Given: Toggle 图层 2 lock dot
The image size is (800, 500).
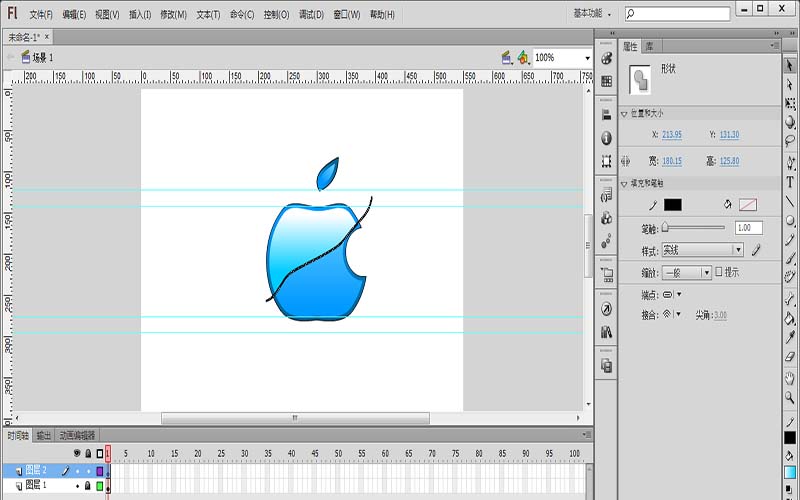Looking at the screenshot, I should pyautogui.click(x=88, y=471).
